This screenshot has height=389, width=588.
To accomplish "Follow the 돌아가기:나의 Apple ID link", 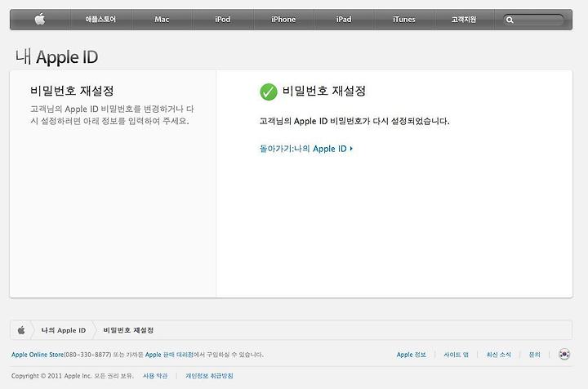I will [306, 149].
